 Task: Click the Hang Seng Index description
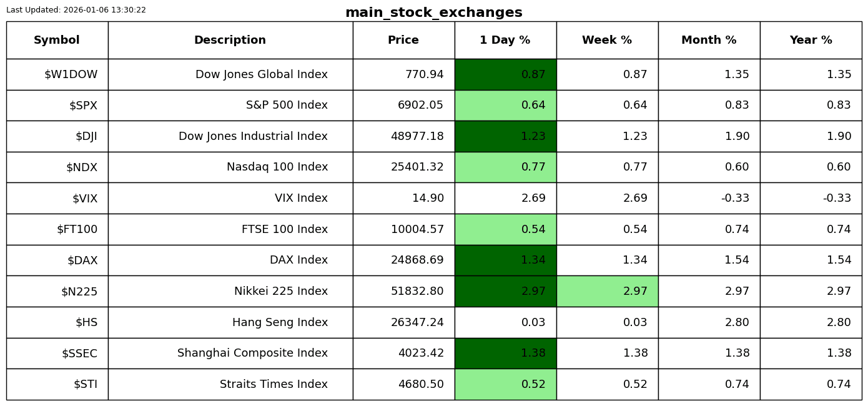click(x=280, y=323)
